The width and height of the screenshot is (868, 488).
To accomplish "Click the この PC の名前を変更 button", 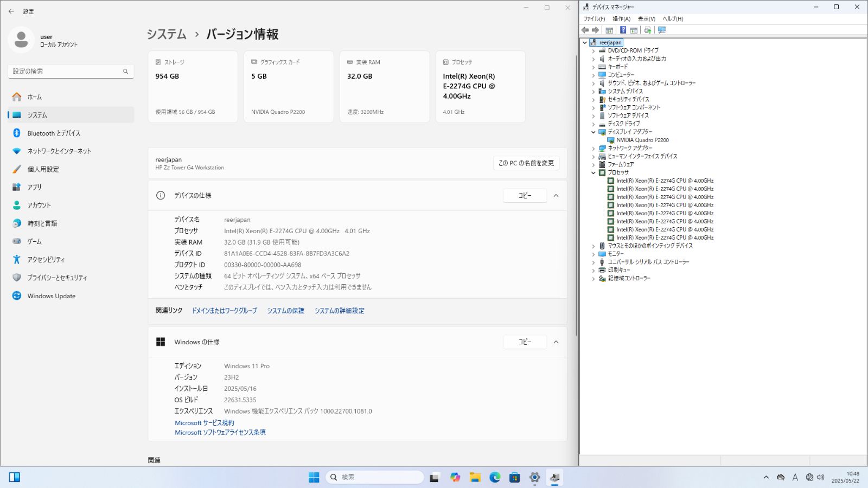I will click(526, 163).
